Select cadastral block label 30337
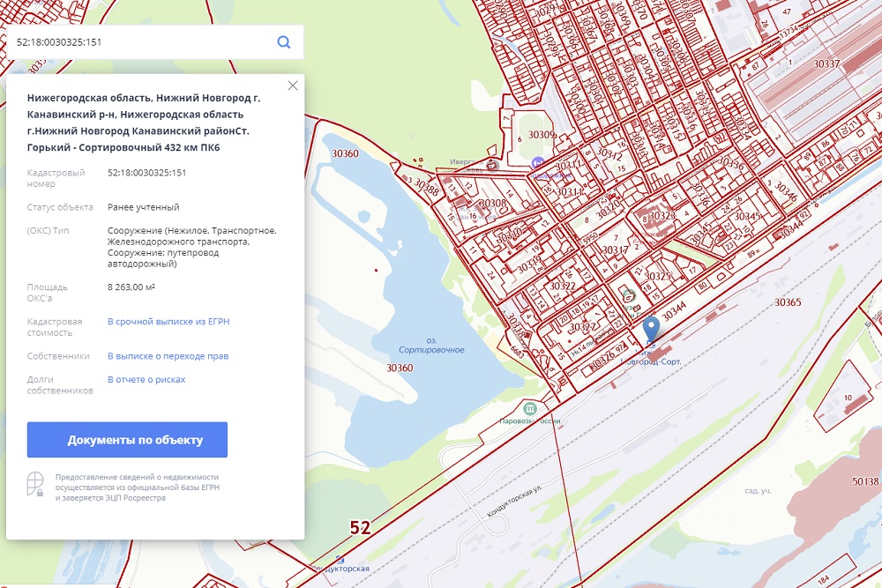The height and width of the screenshot is (588, 882). pyautogui.click(x=826, y=63)
